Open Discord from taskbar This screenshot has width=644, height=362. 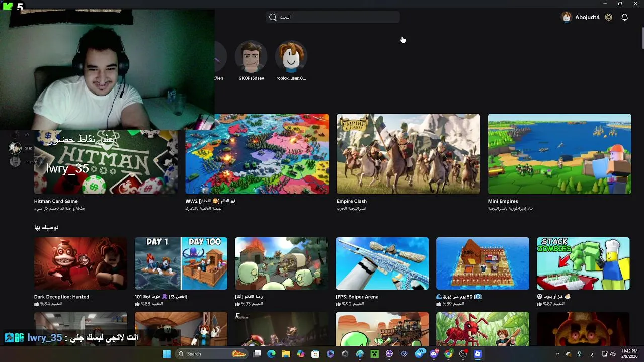click(x=434, y=354)
